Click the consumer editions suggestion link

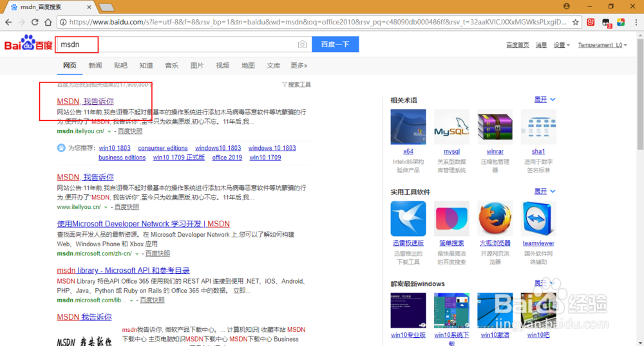163,148
